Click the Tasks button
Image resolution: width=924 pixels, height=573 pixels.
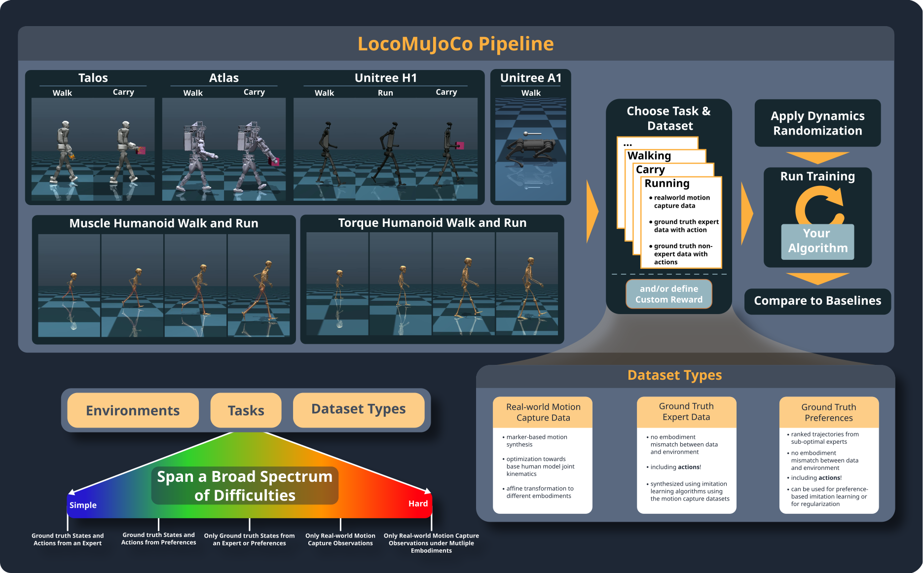[x=246, y=410]
